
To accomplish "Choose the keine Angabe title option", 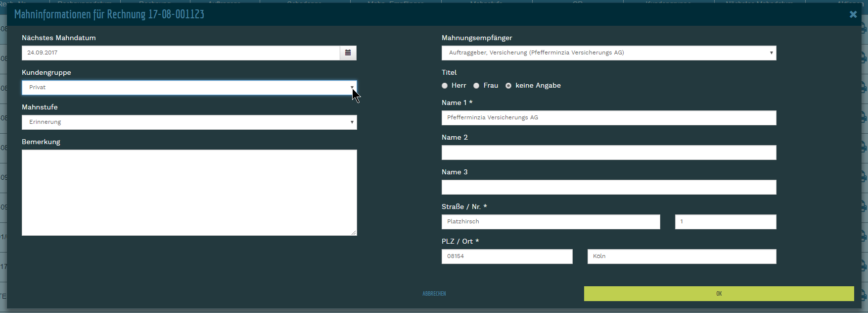I will tap(508, 86).
